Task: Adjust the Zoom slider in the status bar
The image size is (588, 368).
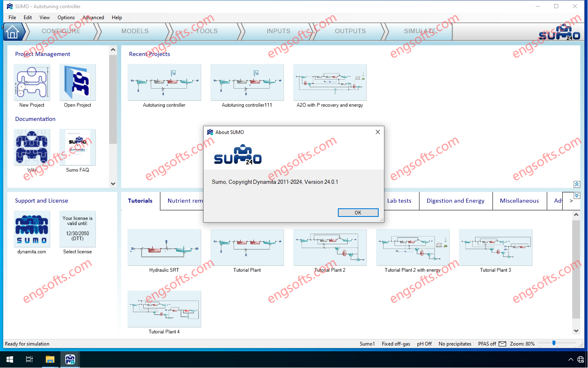Action: click(x=554, y=343)
